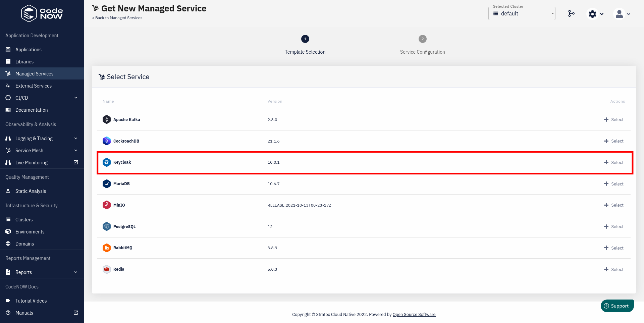This screenshot has width=644, height=323.
Task: Click the MariaDB service icon
Action: point(107,184)
